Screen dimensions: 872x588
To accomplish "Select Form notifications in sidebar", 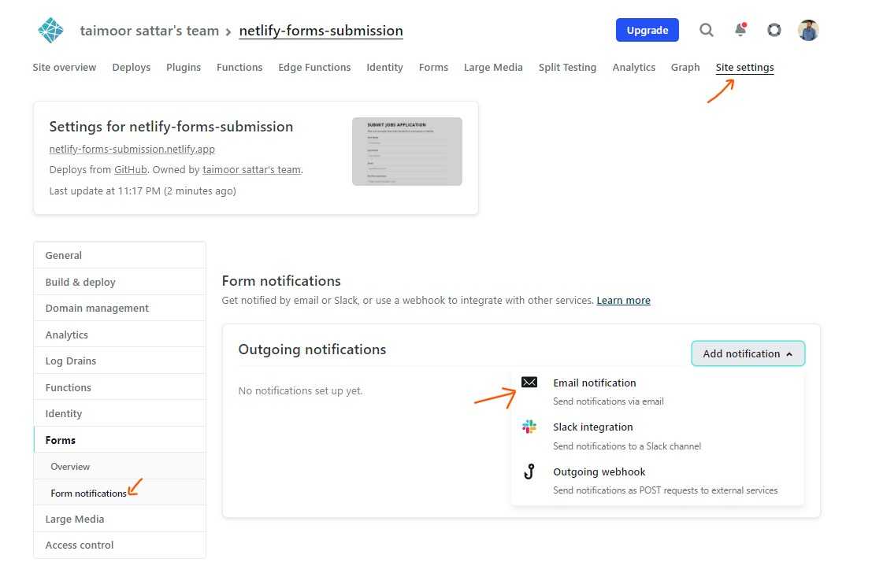I will pyautogui.click(x=88, y=494).
